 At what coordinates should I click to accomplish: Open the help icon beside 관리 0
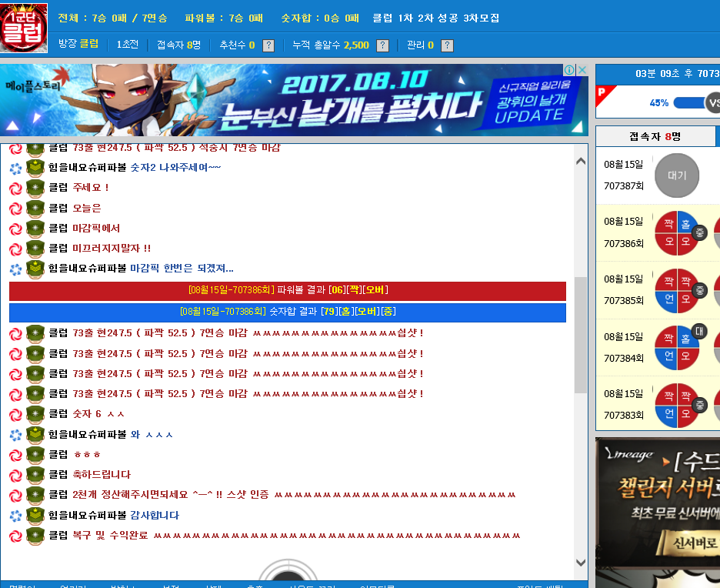(447, 45)
